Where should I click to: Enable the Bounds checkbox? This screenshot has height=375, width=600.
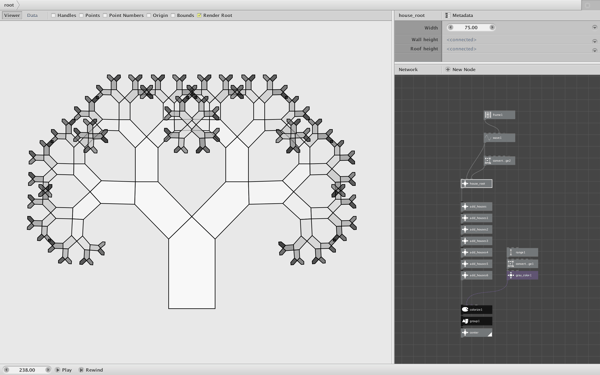click(173, 15)
